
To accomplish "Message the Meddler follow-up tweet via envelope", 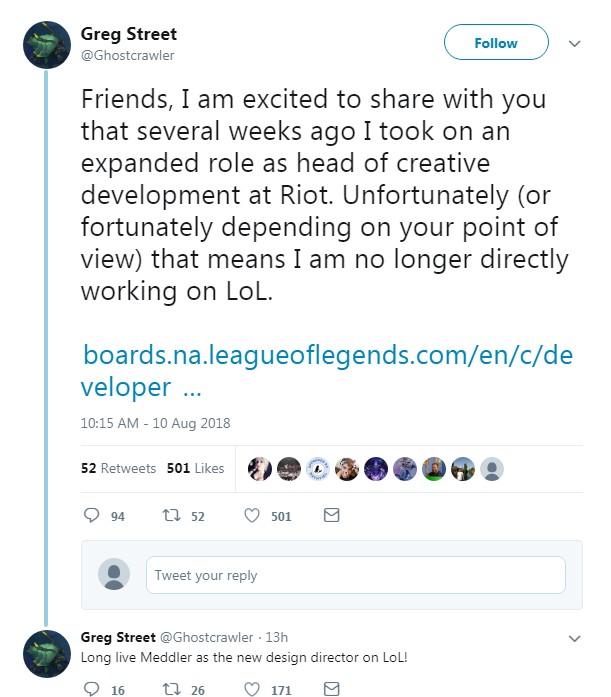I will point(332,689).
